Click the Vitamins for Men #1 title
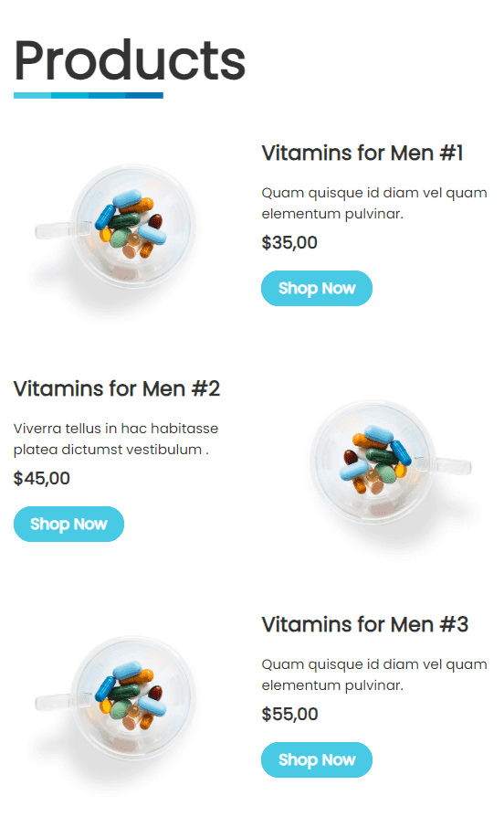The width and height of the screenshot is (504, 817). [x=362, y=154]
